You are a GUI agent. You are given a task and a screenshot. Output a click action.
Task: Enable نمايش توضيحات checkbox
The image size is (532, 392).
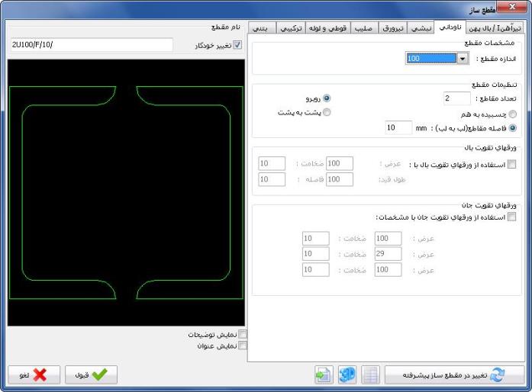[243, 334]
